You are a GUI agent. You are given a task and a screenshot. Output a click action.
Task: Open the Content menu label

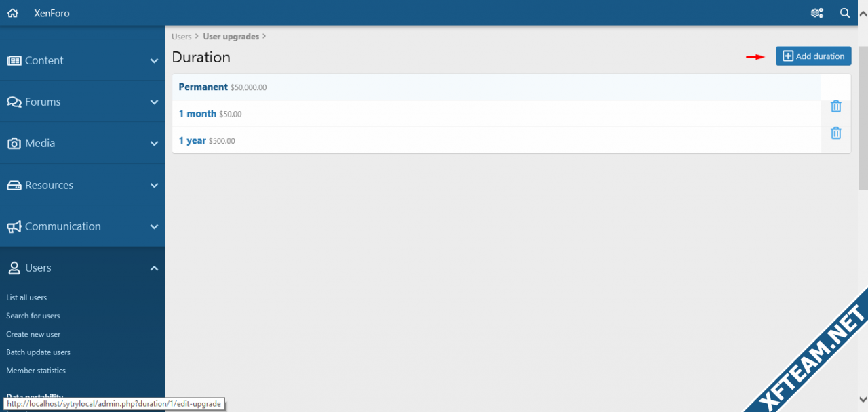pyautogui.click(x=44, y=60)
